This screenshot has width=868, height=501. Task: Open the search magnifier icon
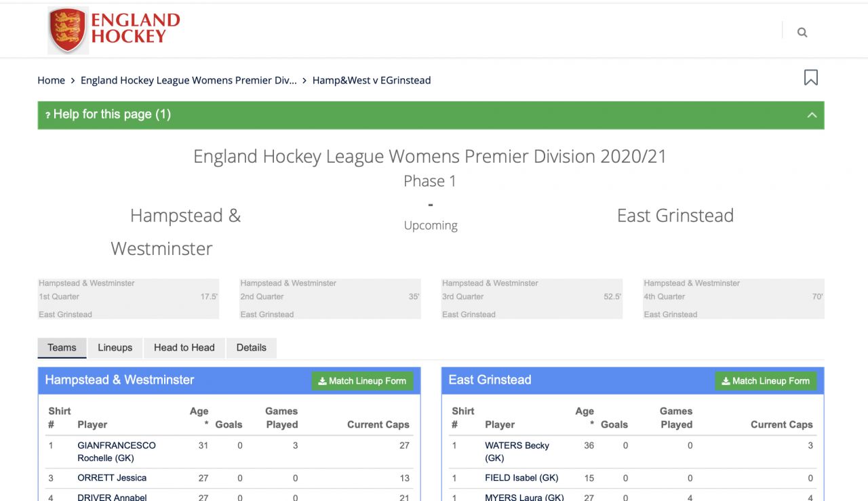(802, 32)
